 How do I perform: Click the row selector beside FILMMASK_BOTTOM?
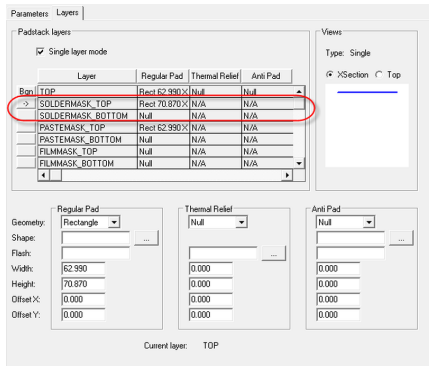point(26,163)
